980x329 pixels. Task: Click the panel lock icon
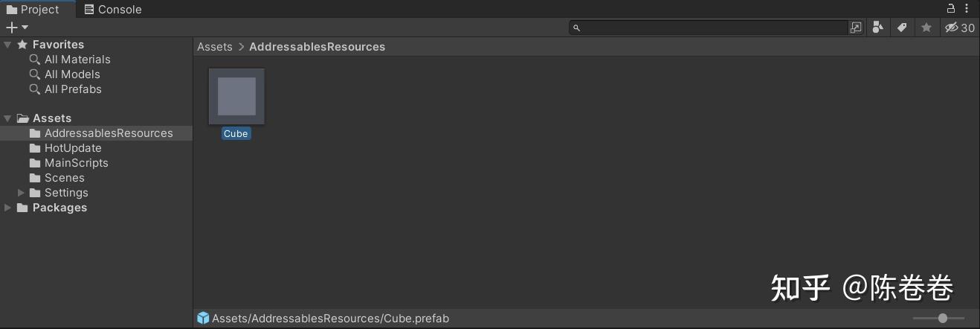(950, 8)
